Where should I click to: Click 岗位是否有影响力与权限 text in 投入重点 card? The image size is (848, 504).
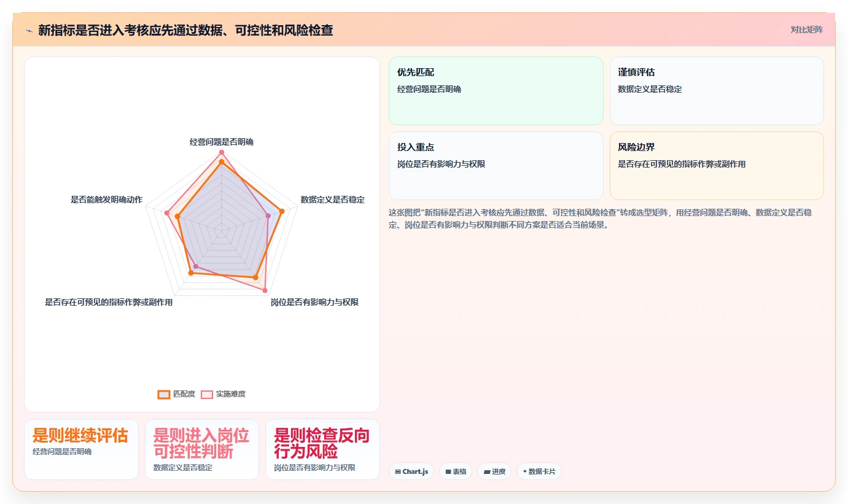(x=442, y=164)
